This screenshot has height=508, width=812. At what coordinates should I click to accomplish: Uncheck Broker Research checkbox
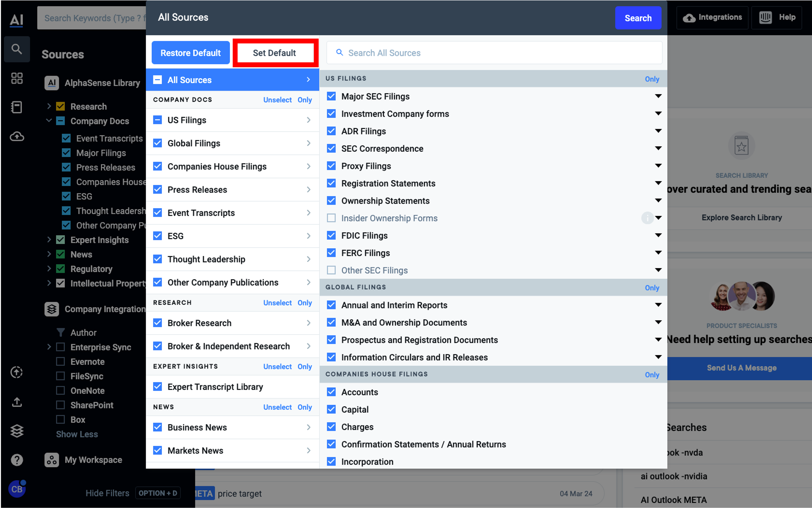(x=157, y=323)
